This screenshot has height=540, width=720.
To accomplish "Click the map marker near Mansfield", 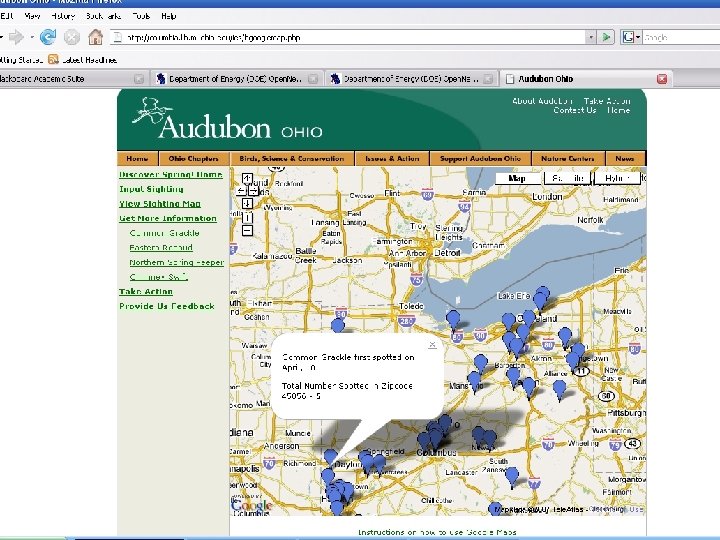I will coord(474,381).
